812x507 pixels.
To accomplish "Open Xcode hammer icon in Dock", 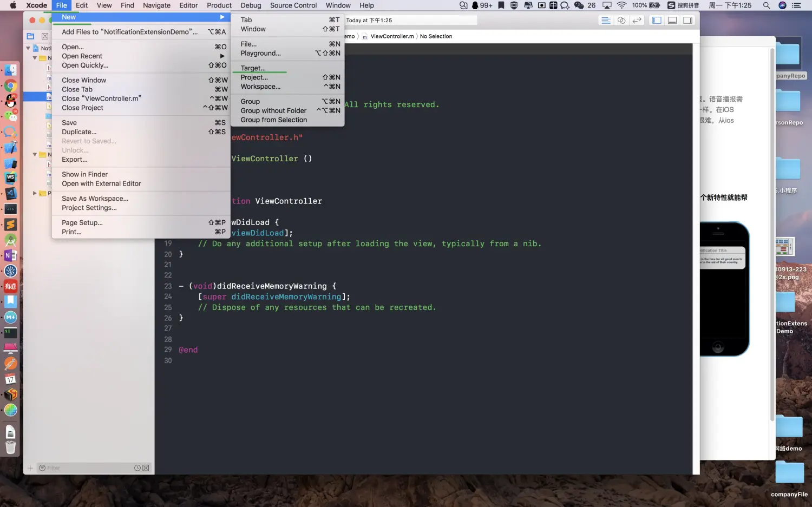I will [10, 148].
